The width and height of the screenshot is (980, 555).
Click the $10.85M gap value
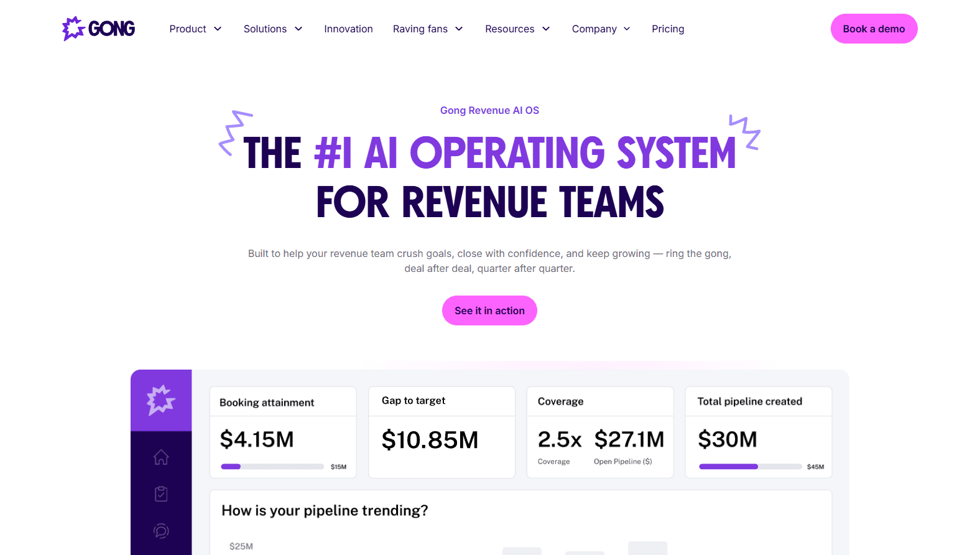[430, 440]
